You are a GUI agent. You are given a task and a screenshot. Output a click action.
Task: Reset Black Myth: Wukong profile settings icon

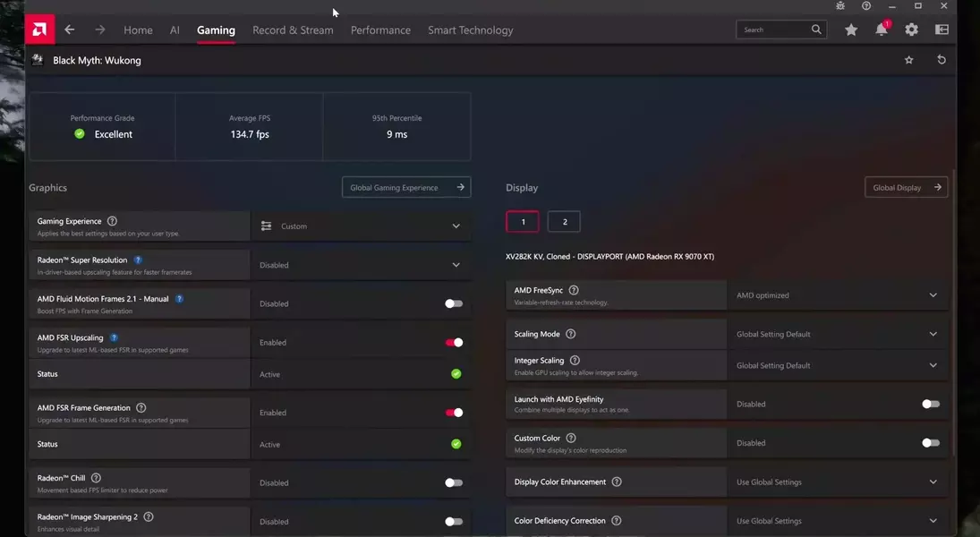[x=941, y=60]
